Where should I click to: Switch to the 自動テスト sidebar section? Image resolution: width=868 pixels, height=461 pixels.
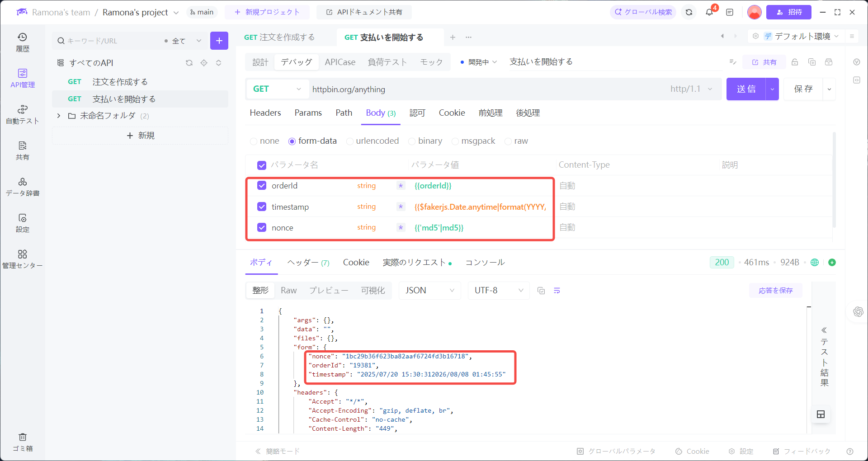(23, 114)
